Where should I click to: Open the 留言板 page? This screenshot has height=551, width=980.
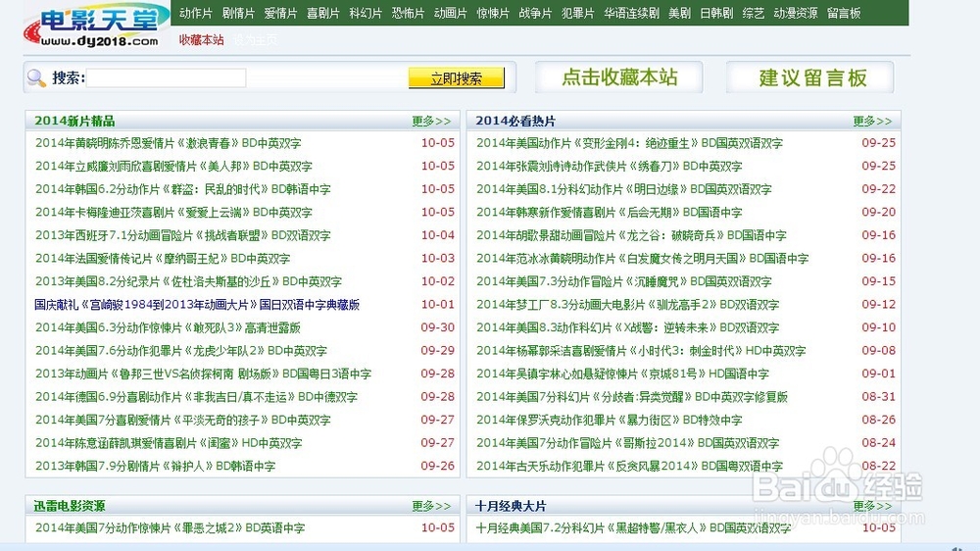point(844,13)
